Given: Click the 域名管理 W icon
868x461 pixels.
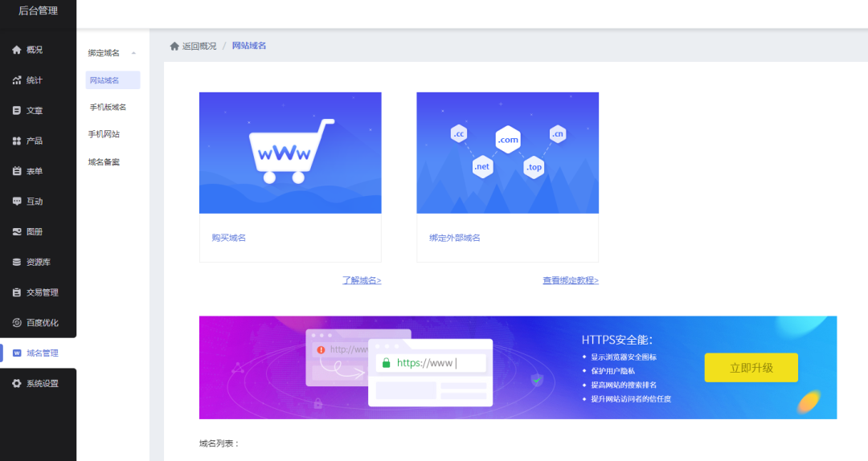Looking at the screenshot, I should [x=17, y=353].
